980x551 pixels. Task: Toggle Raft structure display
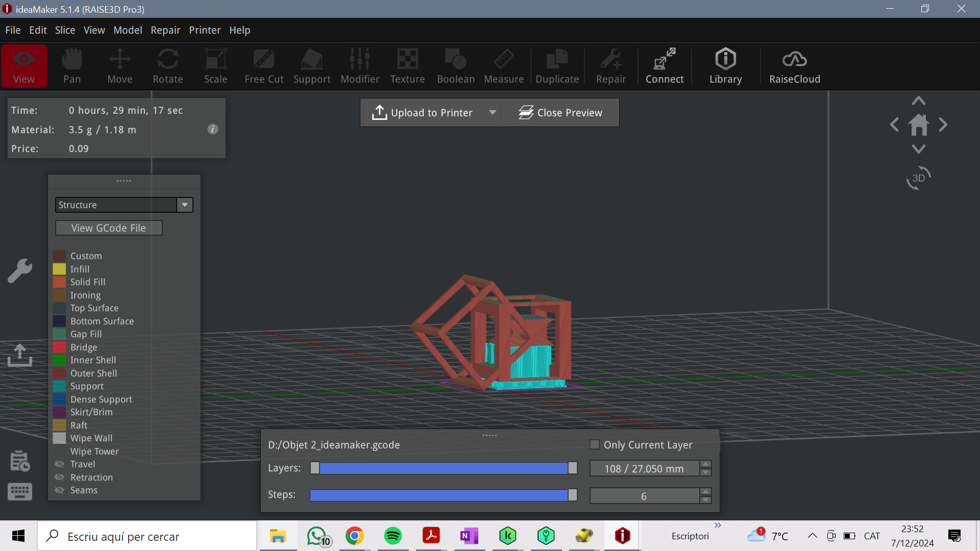point(59,425)
